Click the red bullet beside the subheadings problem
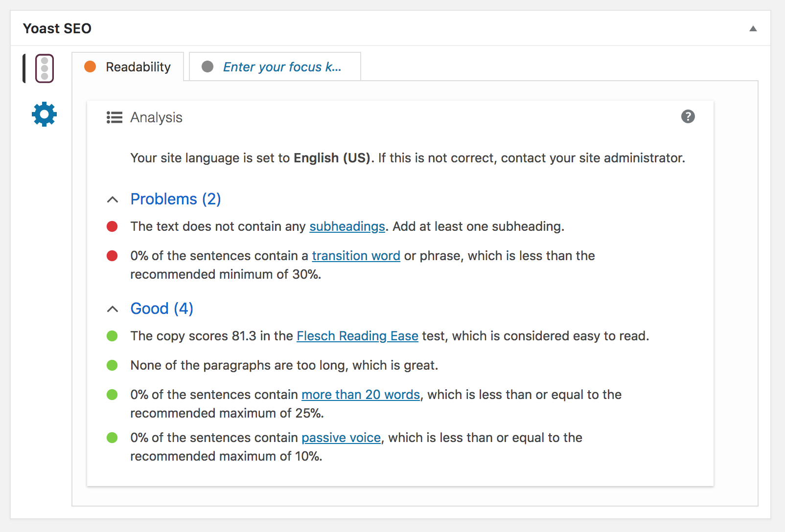The width and height of the screenshot is (785, 532). [x=113, y=226]
